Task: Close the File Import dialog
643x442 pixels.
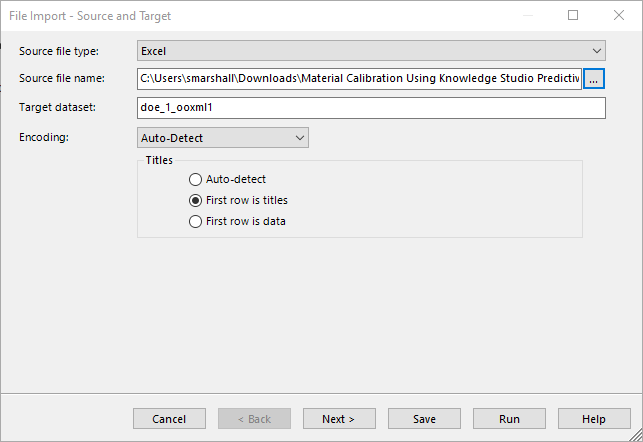Action: (x=619, y=15)
